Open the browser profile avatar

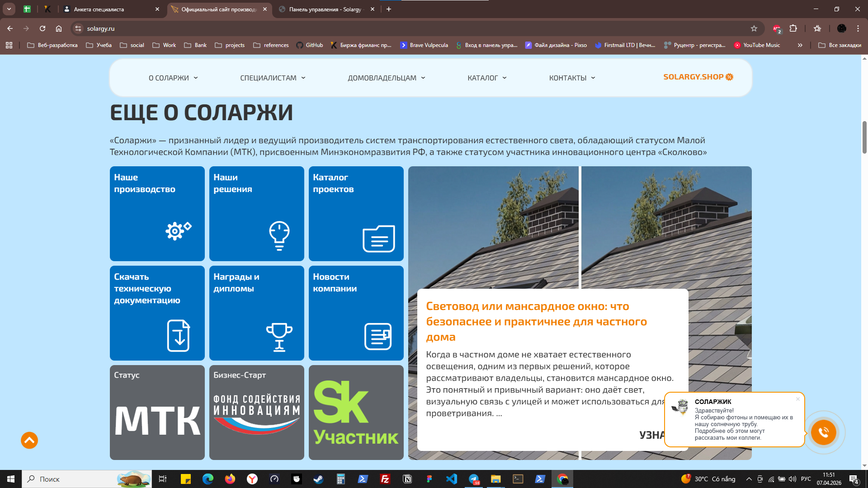tap(841, 28)
